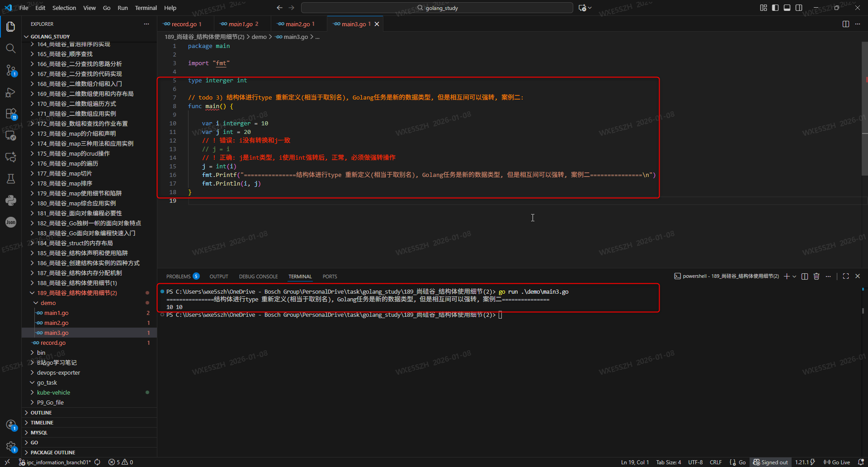Screen dimensions: 868x467
Task: Open the Extensions view
Action: pyautogui.click(x=11, y=114)
